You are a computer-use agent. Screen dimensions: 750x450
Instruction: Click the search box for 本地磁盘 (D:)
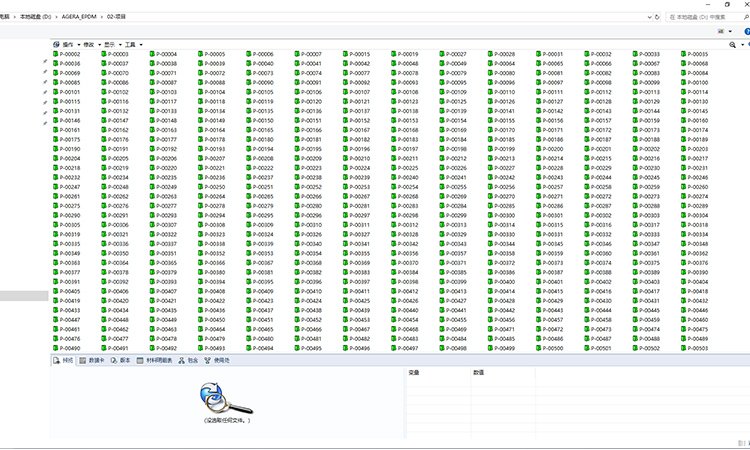[x=700, y=17]
